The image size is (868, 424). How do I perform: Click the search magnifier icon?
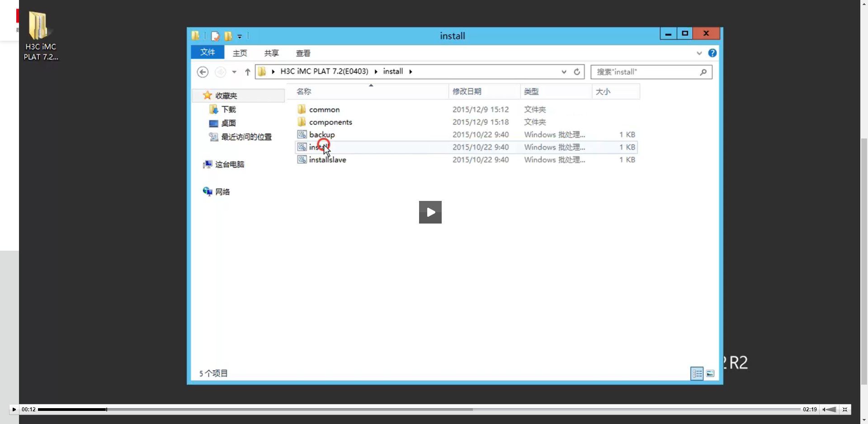click(703, 72)
